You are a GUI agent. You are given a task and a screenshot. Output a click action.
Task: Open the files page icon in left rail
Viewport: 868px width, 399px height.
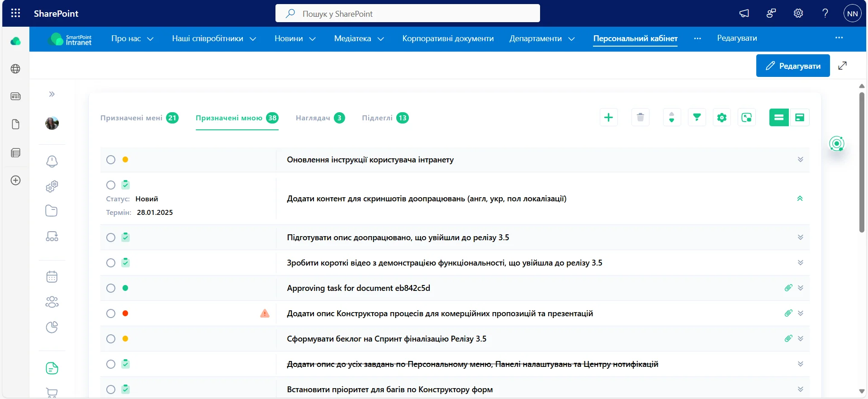[x=15, y=124]
